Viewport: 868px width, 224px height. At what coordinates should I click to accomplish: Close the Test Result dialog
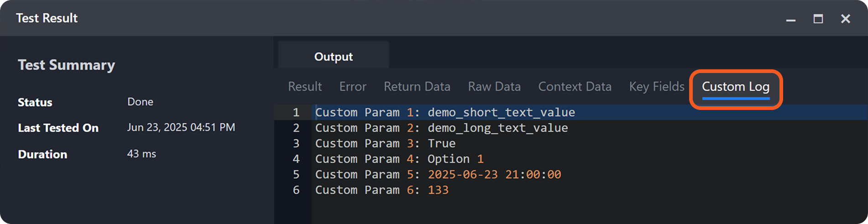click(x=845, y=19)
